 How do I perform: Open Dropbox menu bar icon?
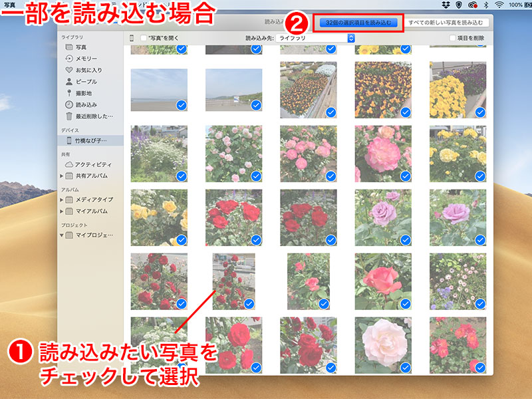[x=446, y=5]
